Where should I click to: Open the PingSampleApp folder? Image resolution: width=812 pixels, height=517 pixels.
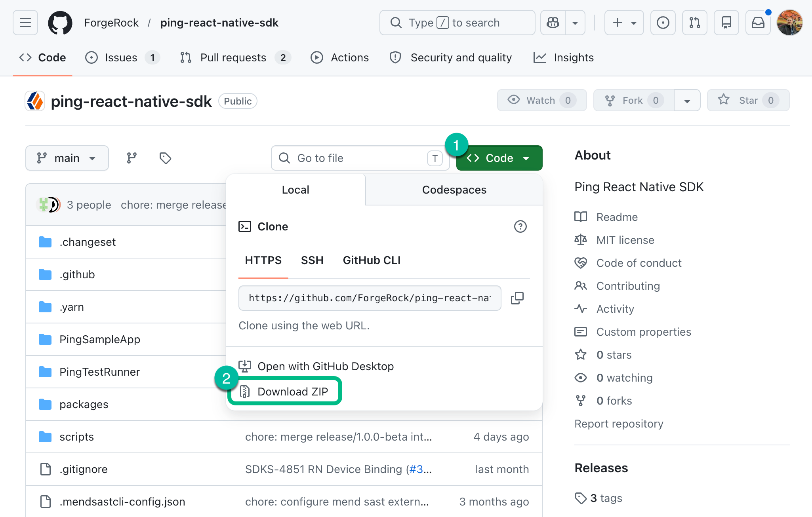tap(100, 339)
